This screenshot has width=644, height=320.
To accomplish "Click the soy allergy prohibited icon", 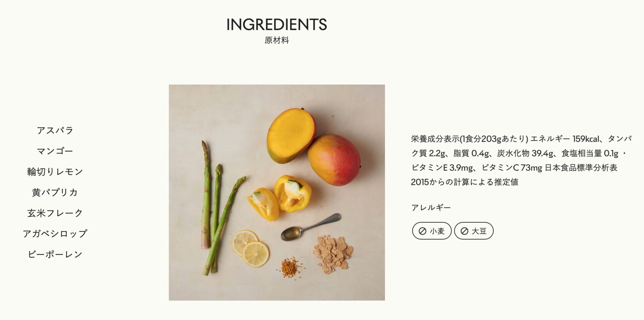I will tap(465, 231).
